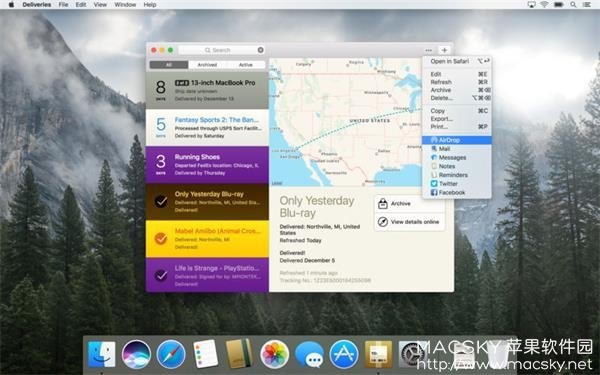Open the Edit menu in menu bar
The image size is (600, 375).
[81, 5]
